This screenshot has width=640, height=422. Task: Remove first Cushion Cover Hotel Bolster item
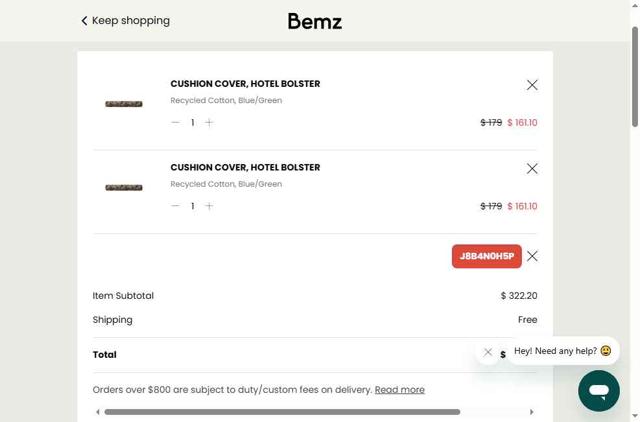pos(532,85)
